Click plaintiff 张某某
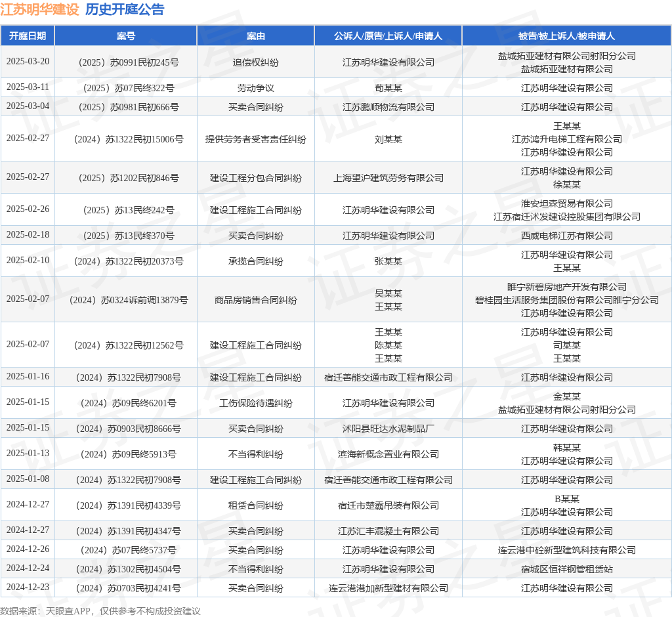 coord(388,261)
